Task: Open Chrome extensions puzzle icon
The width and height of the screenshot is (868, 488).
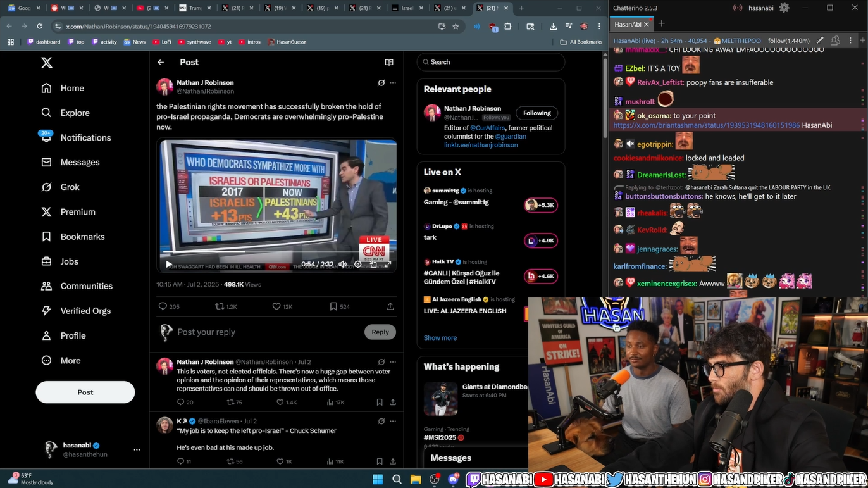Action: (507, 27)
